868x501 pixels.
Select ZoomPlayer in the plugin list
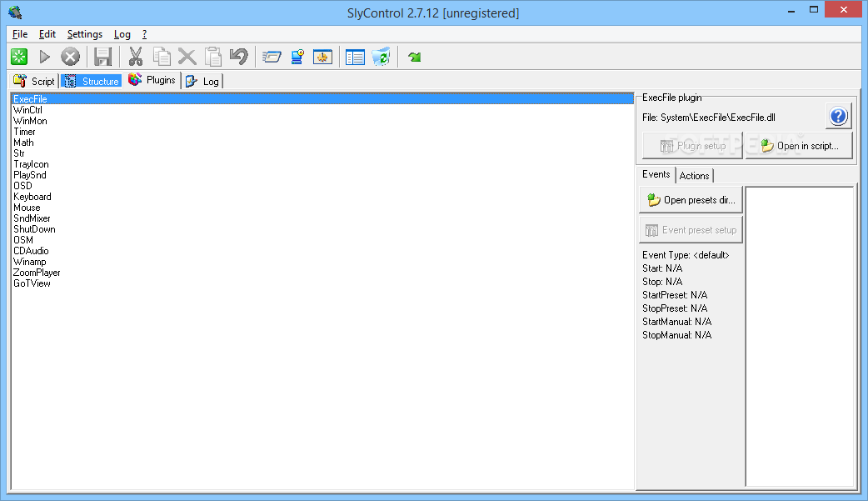pos(322,272)
